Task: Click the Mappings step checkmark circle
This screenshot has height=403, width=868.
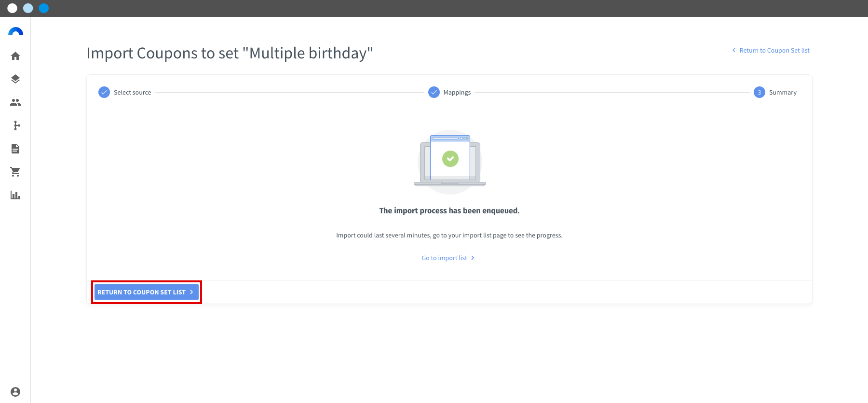Action: [434, 92]
